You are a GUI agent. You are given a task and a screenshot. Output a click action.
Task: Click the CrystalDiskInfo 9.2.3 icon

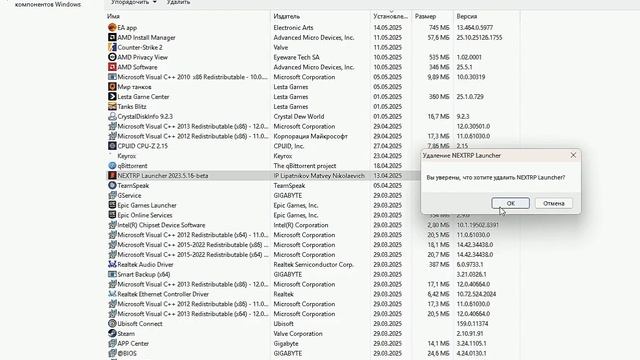112,116
